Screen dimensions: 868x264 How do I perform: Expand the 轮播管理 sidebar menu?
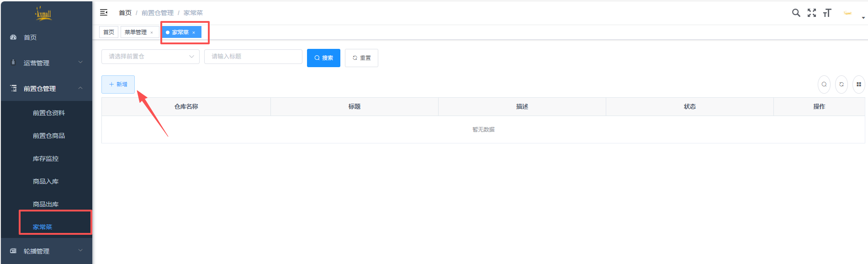tap(46, 251)
